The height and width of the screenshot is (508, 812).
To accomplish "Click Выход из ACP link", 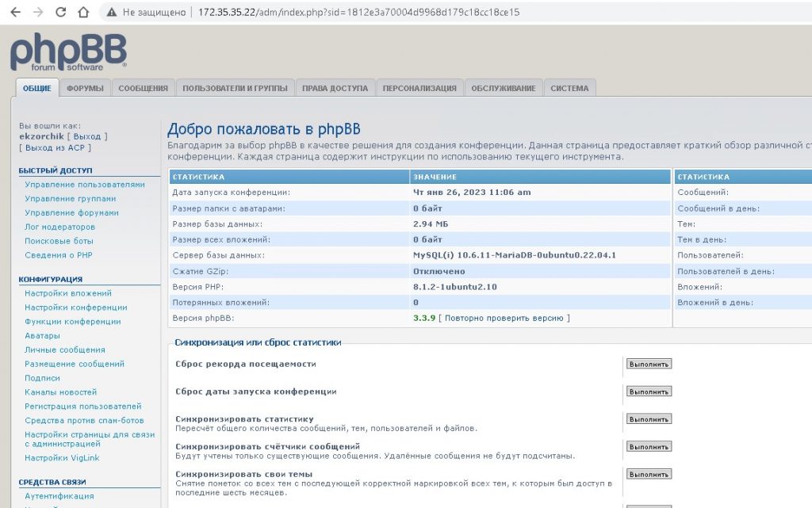I will point(55,147).
